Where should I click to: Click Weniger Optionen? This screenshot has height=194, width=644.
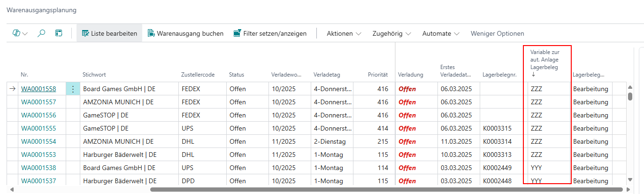pyautogui.click(x=497, y=33)
